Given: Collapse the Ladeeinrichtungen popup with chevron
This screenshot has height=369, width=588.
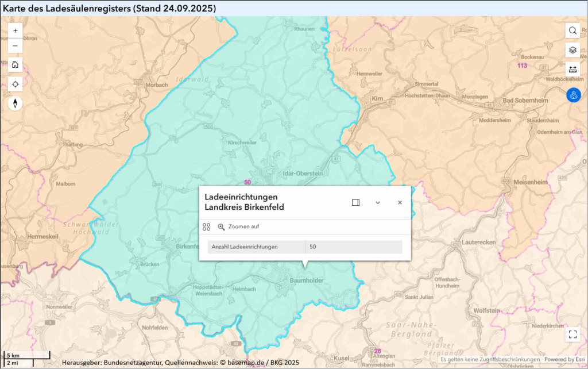Looking at the screenshot, I should [x=378, y=202].
